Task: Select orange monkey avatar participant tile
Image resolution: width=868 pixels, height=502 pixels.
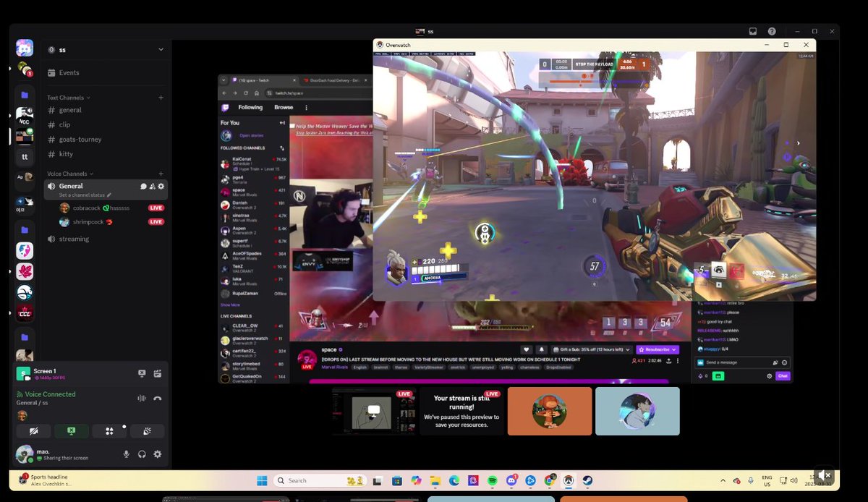Action: pos(550,411)
